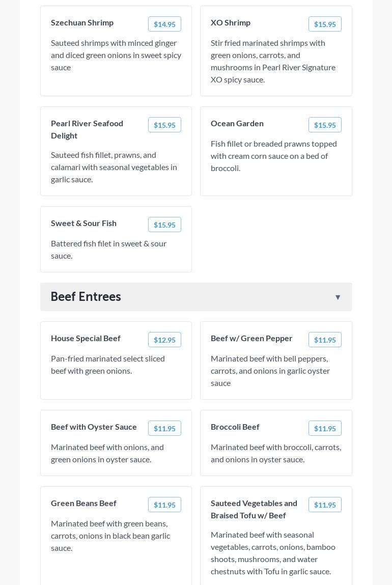Click the House Special Beef title
The width and height of the screenshot is (392, 585).
point(86,339)
